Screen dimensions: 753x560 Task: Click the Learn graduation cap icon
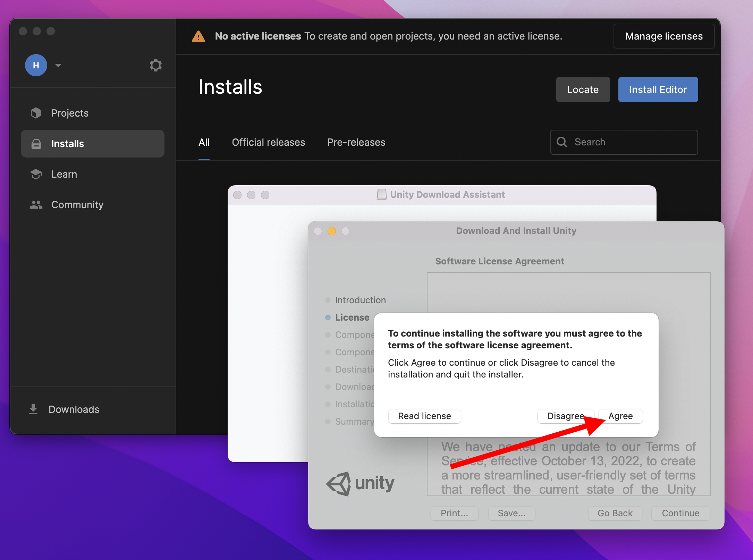[36, 174]
